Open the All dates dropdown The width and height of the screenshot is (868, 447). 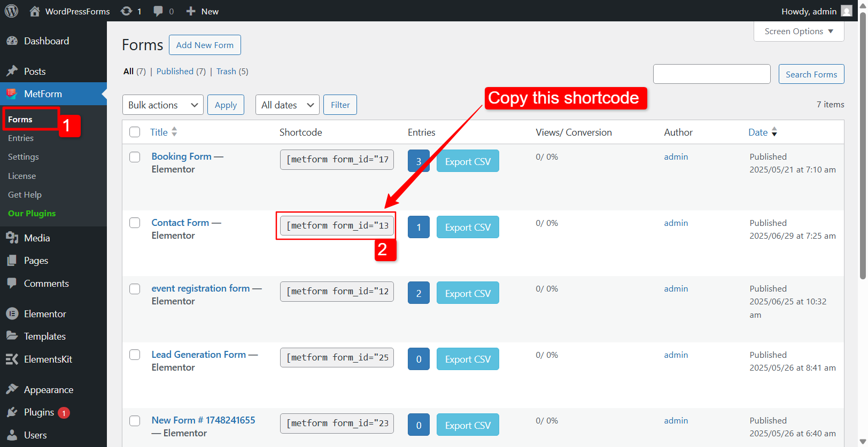tap(288, 105)
